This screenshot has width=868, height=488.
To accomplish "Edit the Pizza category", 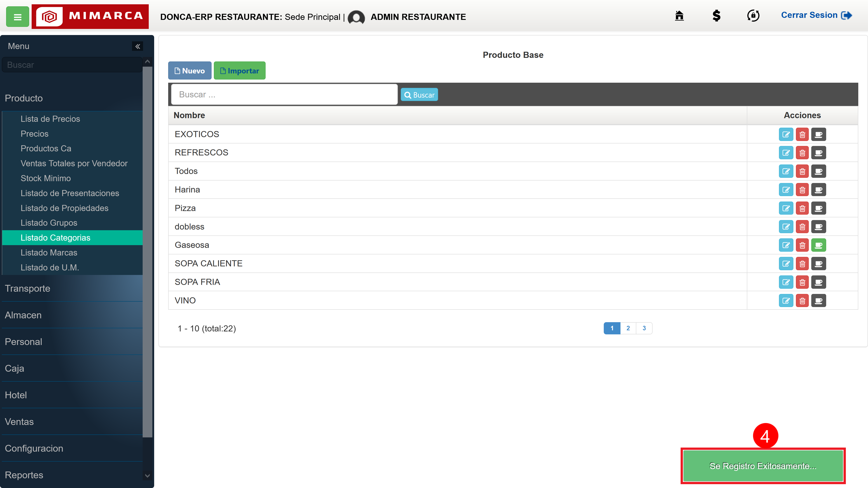I will pyautogui.click(x=786, y=209).
